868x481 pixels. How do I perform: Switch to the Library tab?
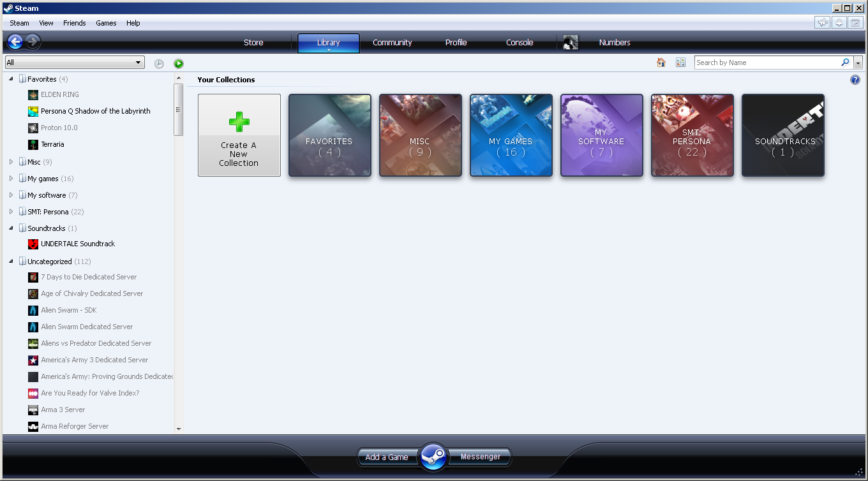(x=329, y=43)
